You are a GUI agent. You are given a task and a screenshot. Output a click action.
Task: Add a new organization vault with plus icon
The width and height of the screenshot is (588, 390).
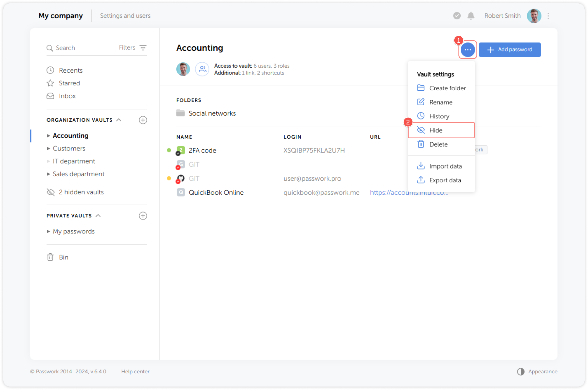click(143, 120)
